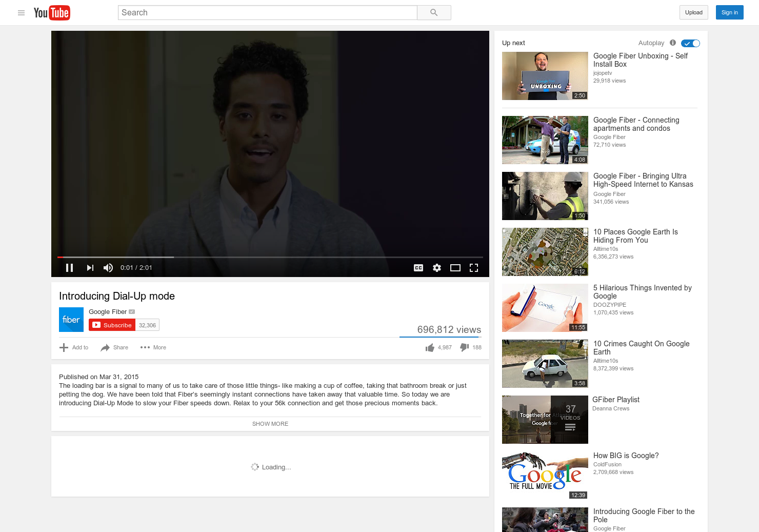Show Autoplay info icon
Screen dimensions: 759x532
point(673,43)
